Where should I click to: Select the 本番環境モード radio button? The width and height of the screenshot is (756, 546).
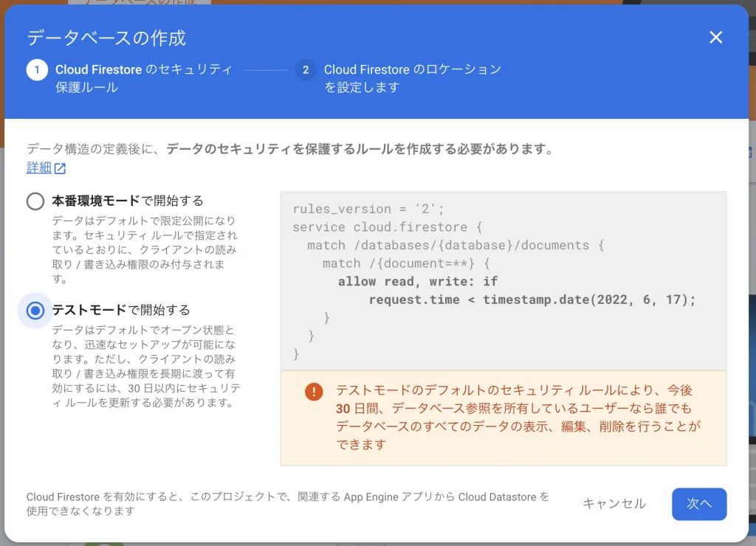coord(35,201)
